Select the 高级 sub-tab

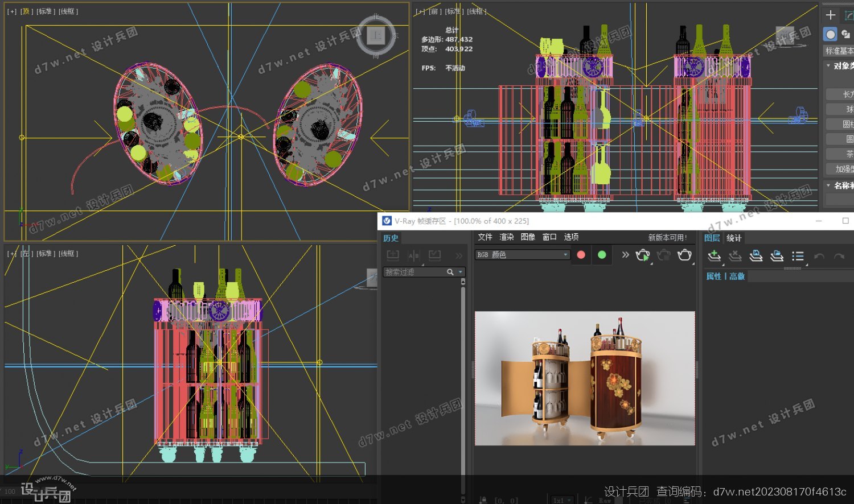coord(737,276)
